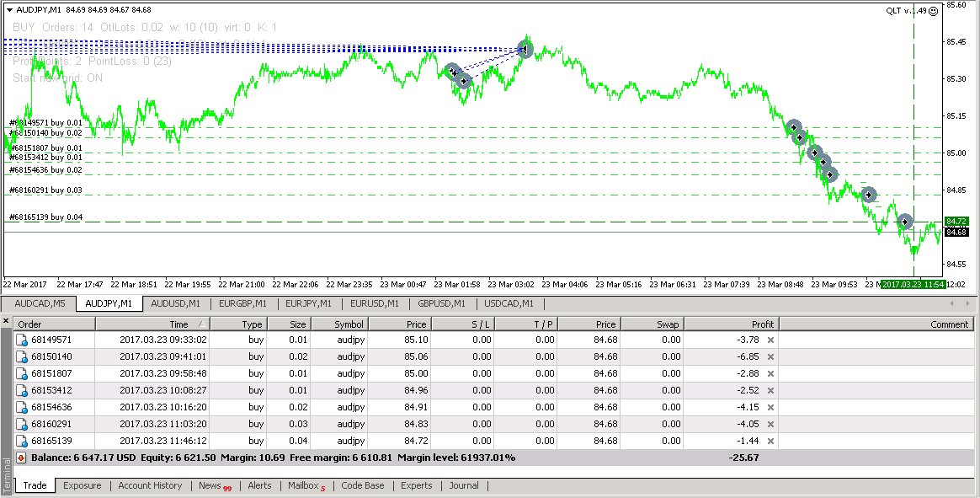
Task: Switch to the EURGBP,M1 chart tab
Action: pyautogui.click(x=242, y=303)
